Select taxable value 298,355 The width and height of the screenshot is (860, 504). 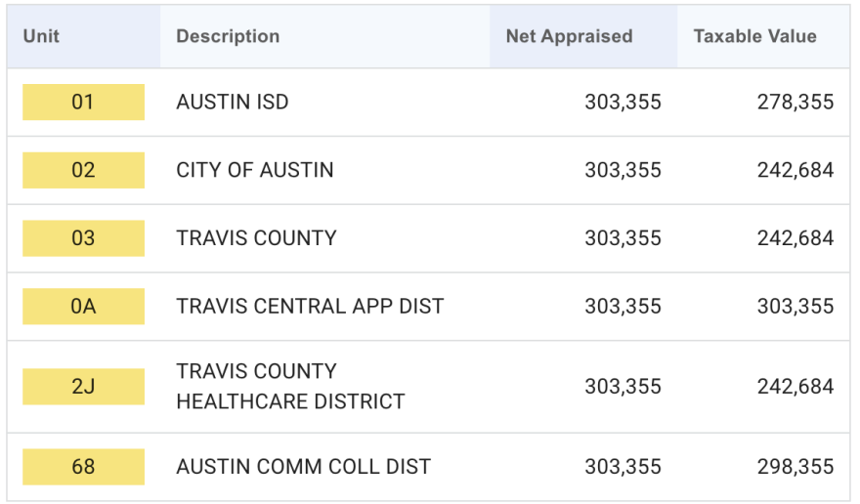click(795, 467)
